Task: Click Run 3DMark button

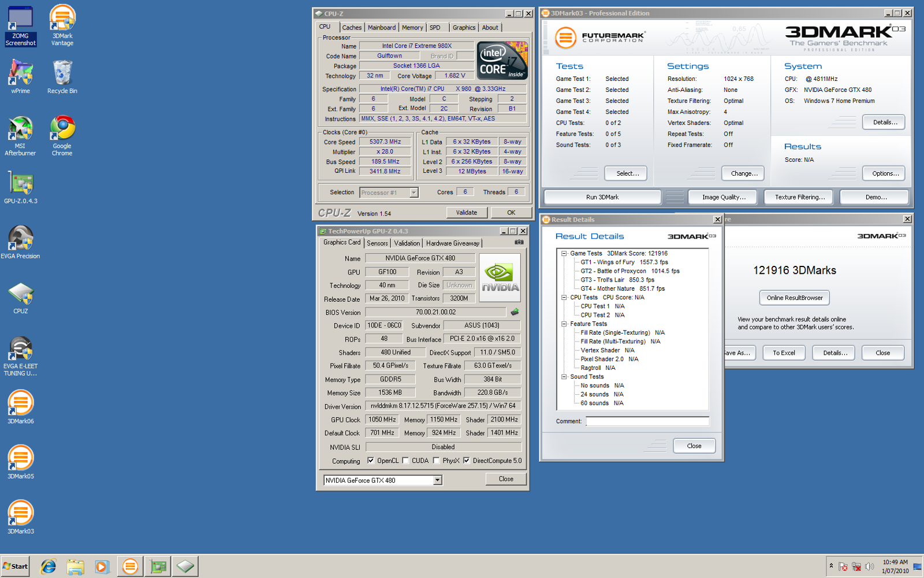Action: coord(602,197)
